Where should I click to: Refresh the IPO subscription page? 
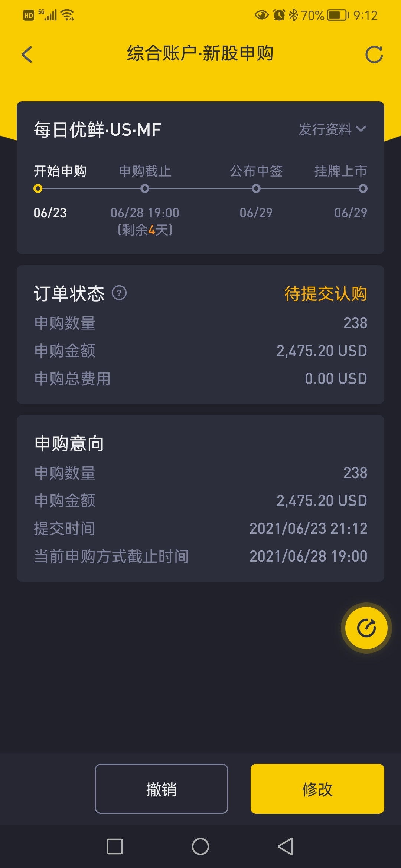374,55
